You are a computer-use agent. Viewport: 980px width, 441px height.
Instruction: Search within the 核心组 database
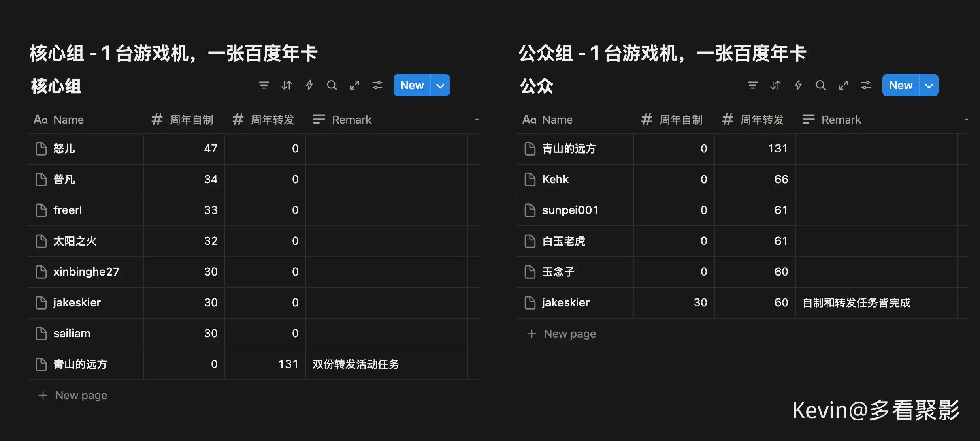[332, 85]
